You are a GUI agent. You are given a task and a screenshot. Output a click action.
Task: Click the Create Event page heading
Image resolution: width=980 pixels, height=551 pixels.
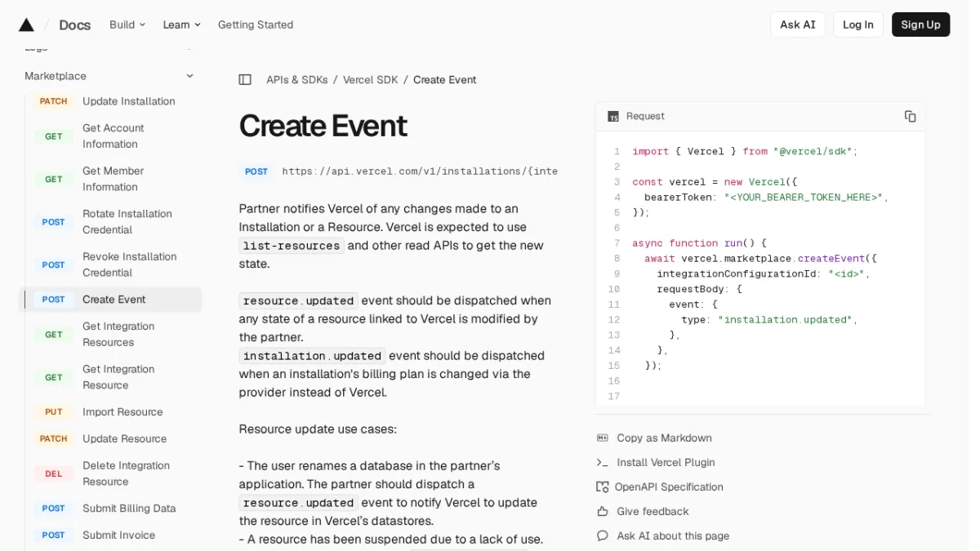[x=323, y=126]
